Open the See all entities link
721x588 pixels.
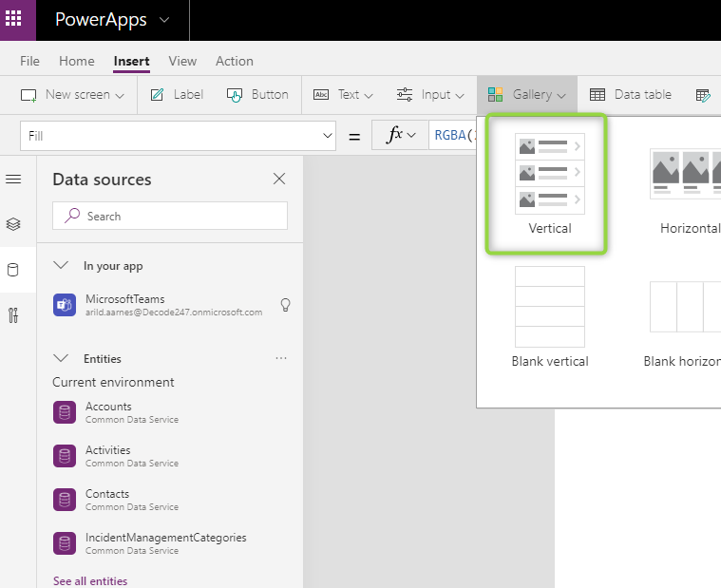tap(90, 580)
